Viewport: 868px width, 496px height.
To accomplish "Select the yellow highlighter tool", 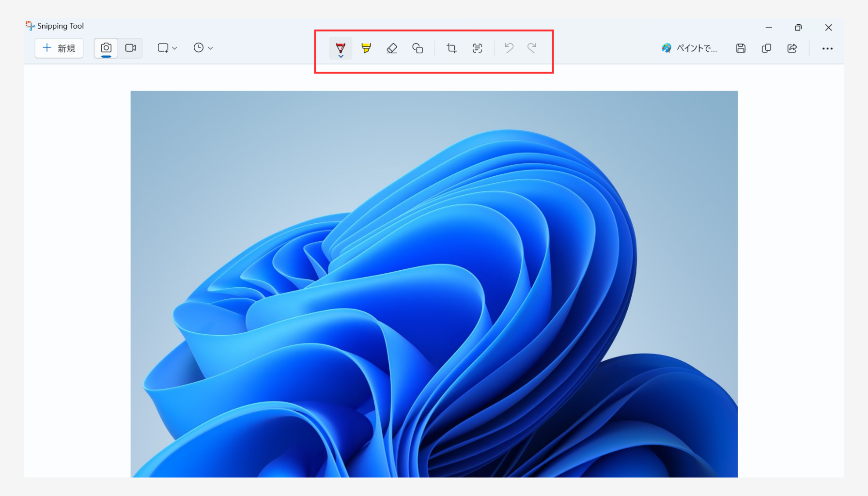I will [366, 48].
